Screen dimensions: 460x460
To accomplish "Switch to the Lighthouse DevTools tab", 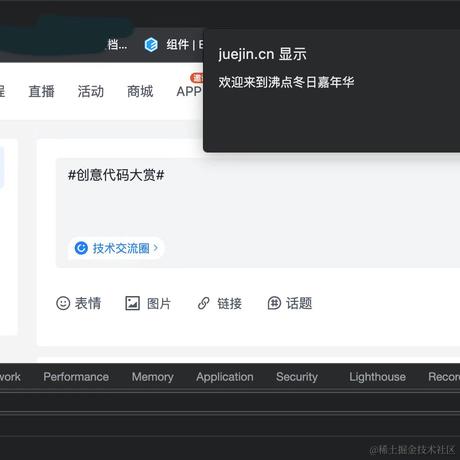I will pyautogui.click(x=377, y=377).
